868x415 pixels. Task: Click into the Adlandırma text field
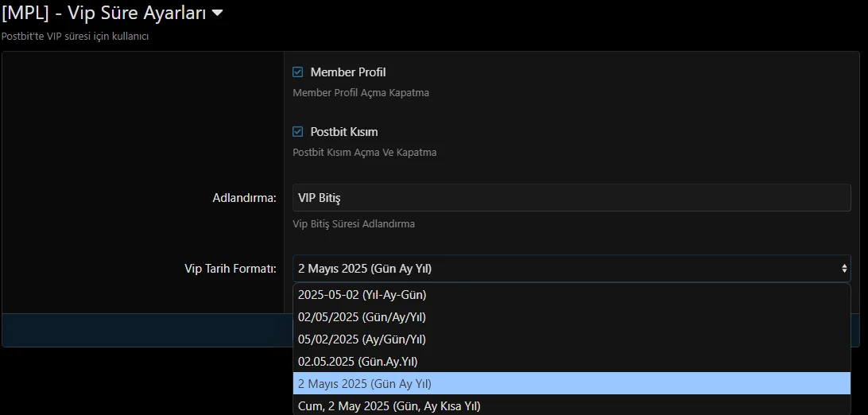(x=571, y=198)
